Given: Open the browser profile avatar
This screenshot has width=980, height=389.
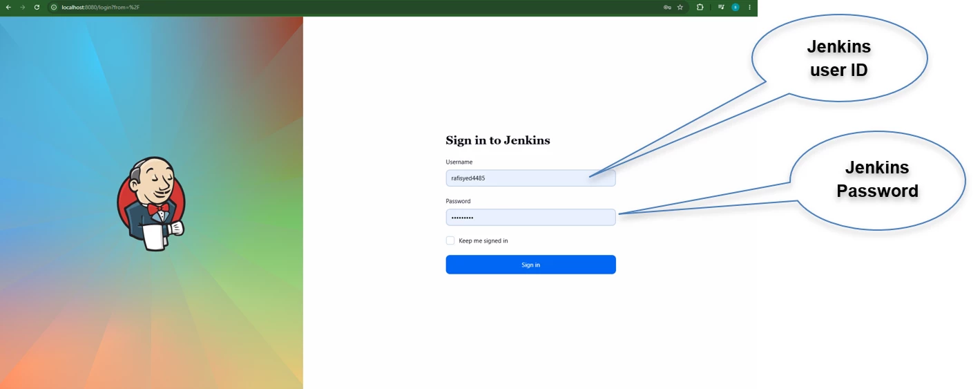Looking at the screenshot, I should 736,7.
